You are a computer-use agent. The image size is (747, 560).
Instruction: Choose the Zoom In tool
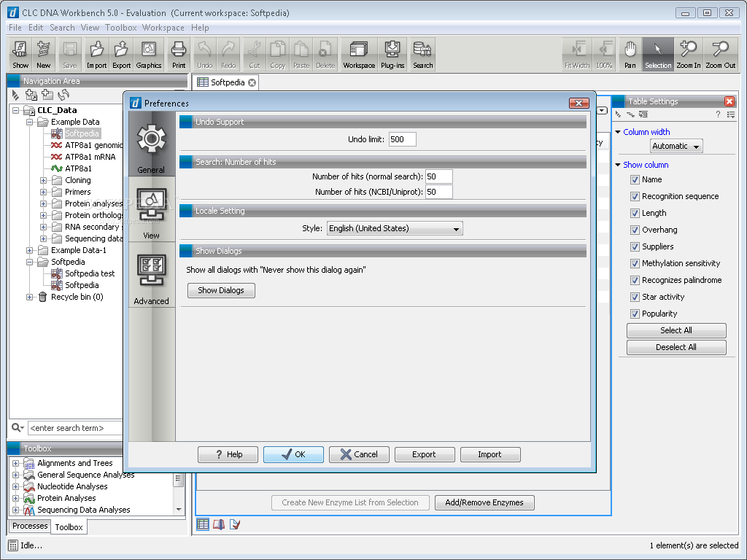pyautogui.click(x=689, y=54)
